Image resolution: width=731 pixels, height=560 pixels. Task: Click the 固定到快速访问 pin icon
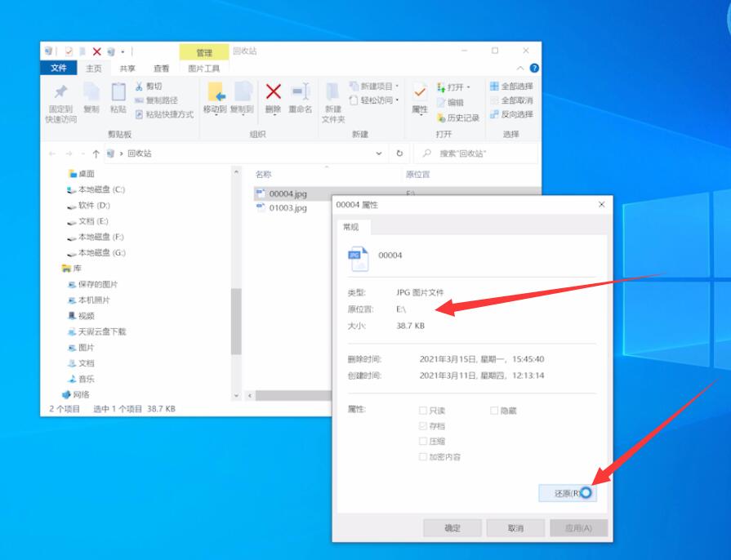[60, 91]
